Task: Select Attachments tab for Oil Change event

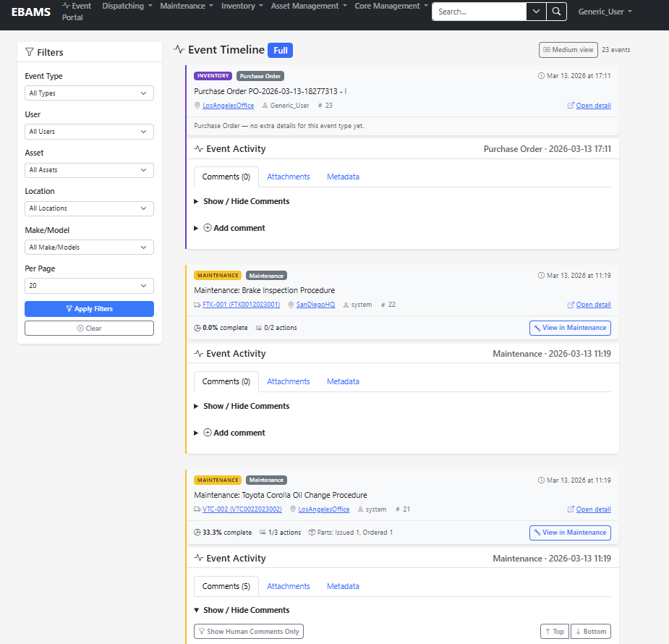Action: [289, 586]
